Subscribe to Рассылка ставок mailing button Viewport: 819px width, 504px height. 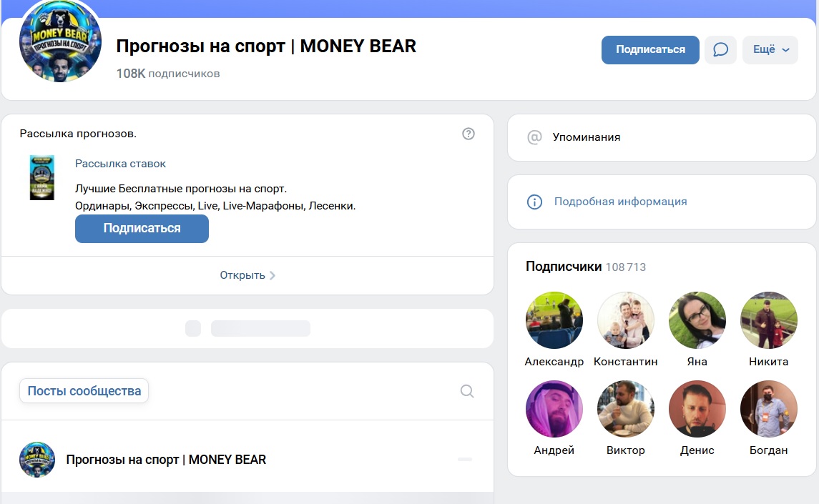[x=142, y=228]
